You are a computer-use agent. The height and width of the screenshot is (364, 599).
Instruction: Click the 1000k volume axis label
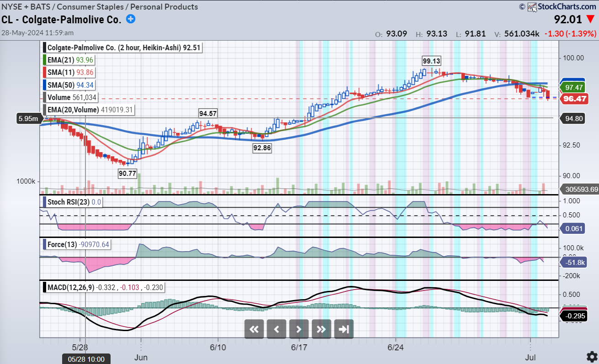pos(26,181)
